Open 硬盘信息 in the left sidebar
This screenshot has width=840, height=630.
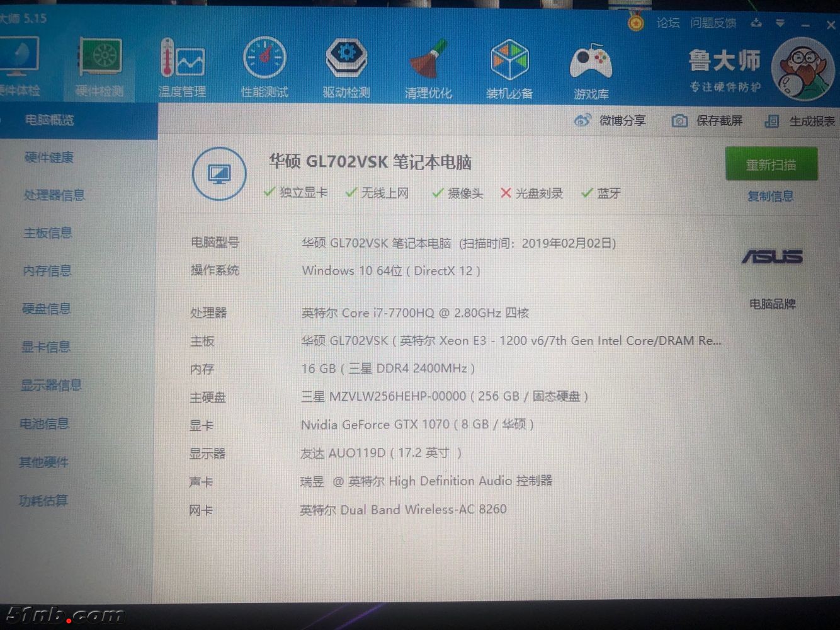pos(47,309)
